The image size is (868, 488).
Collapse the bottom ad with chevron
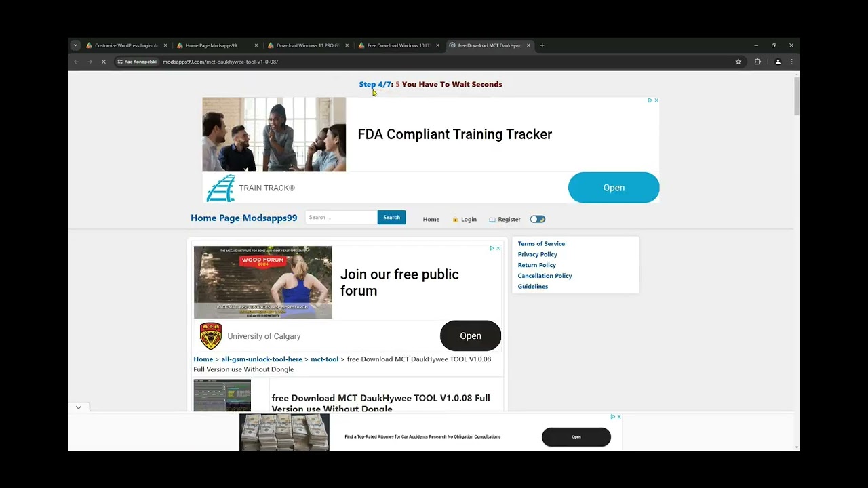(79, 407)
